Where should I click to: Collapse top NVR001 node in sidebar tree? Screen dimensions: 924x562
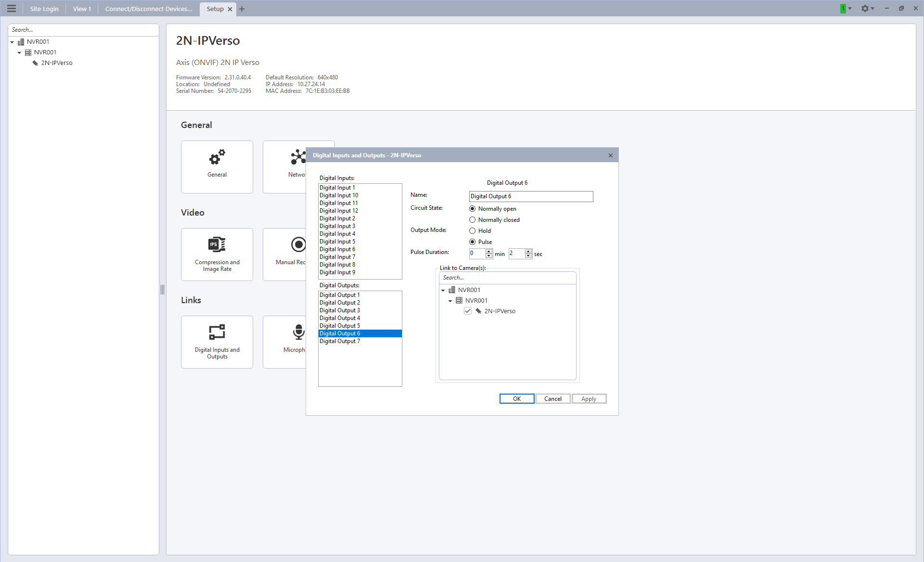tap(12, 42)
